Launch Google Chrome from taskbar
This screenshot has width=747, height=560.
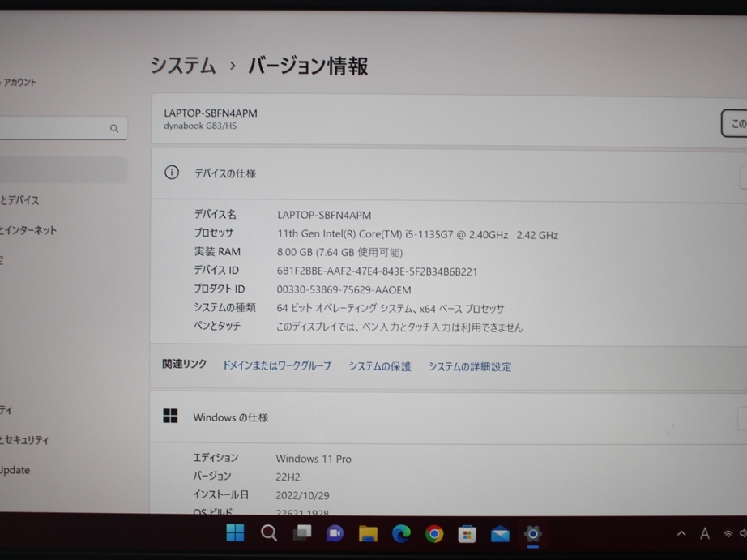click(x=434, y=534)
